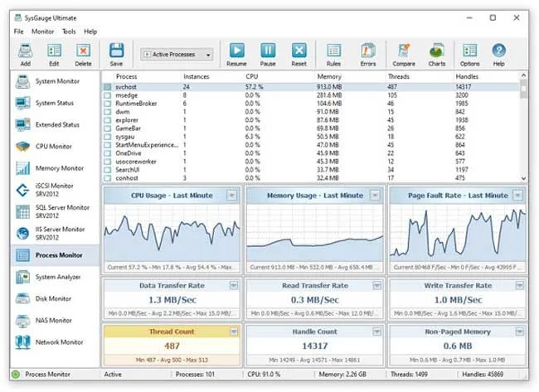Open the Rules toolbar icon

pyautogui.click(x=333, y=54)
